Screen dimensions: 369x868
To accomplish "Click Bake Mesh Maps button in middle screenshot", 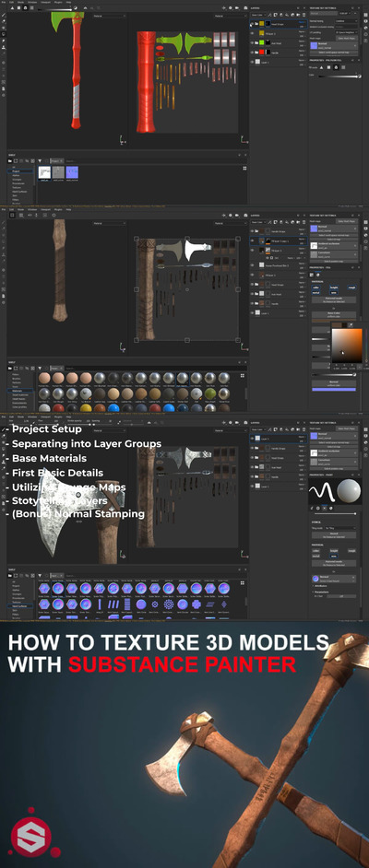I will point(346,221).
